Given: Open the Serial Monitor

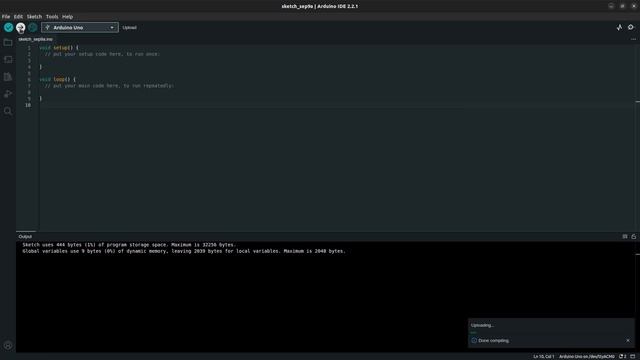Looking at the screenshot, I should pyautogui.click(x=631, y=27).
